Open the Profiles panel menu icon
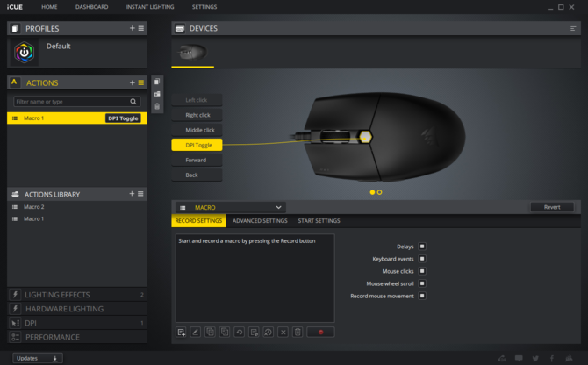This screenshot has height=365, width=588. pyautogui.click(x=141, y=28)
